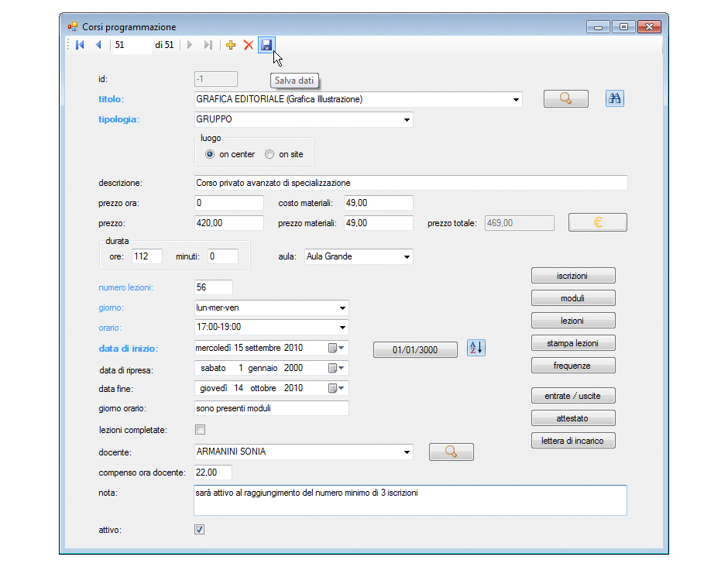Screen dimensions: 728x567
Task: Open the moduli button
Action: point(573,298)
